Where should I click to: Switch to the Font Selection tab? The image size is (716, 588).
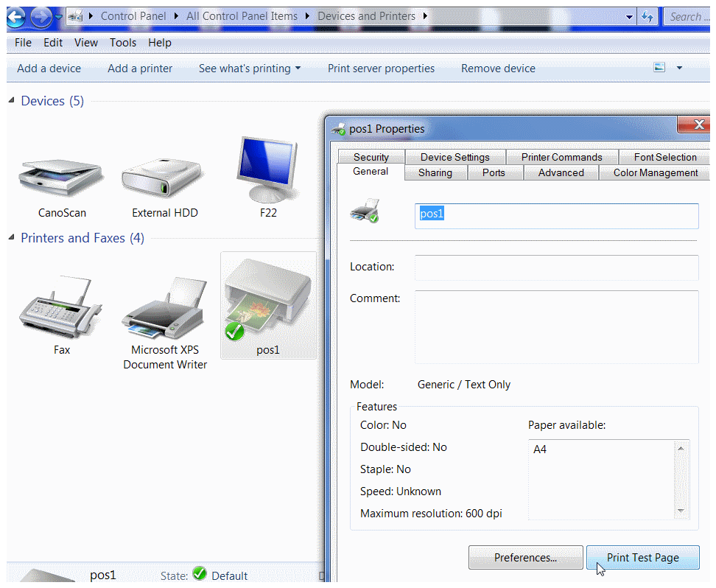pos(664,157)
